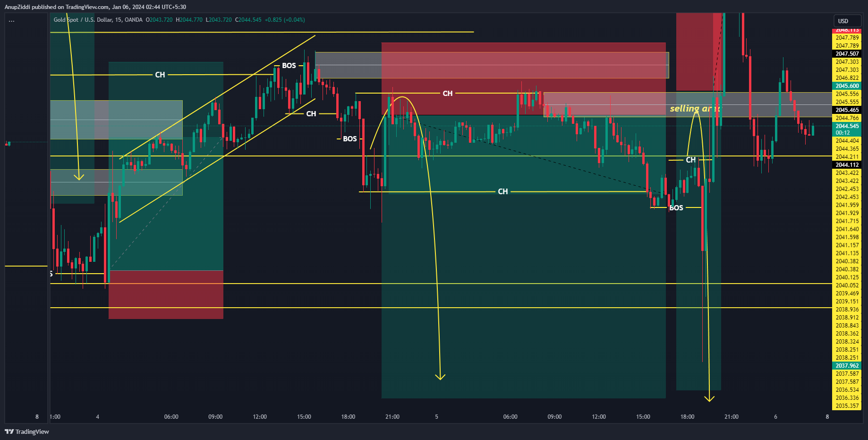
Task: Click the TradingView logo
Action: pos(27,431)
